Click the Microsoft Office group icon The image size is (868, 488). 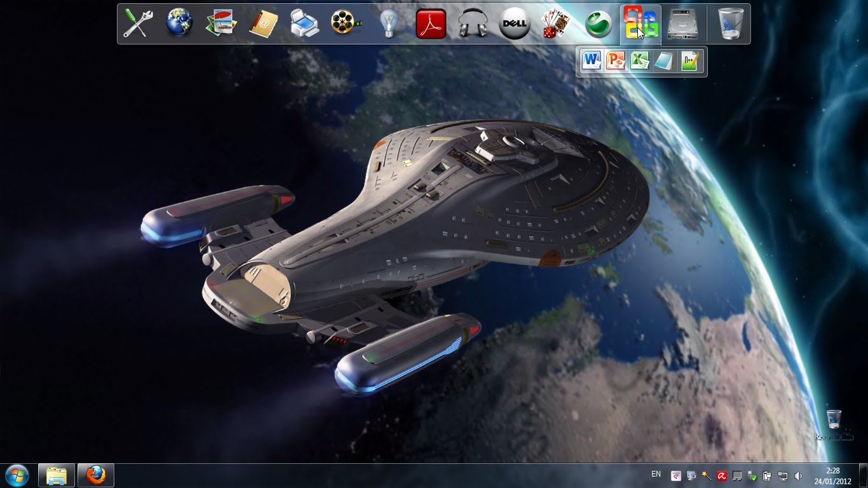[641, 24]
